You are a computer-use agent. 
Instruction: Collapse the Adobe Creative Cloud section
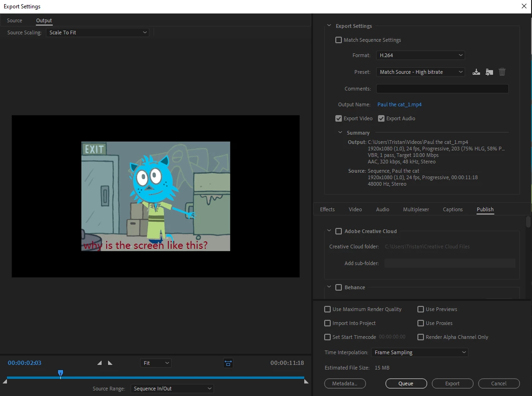329,231
